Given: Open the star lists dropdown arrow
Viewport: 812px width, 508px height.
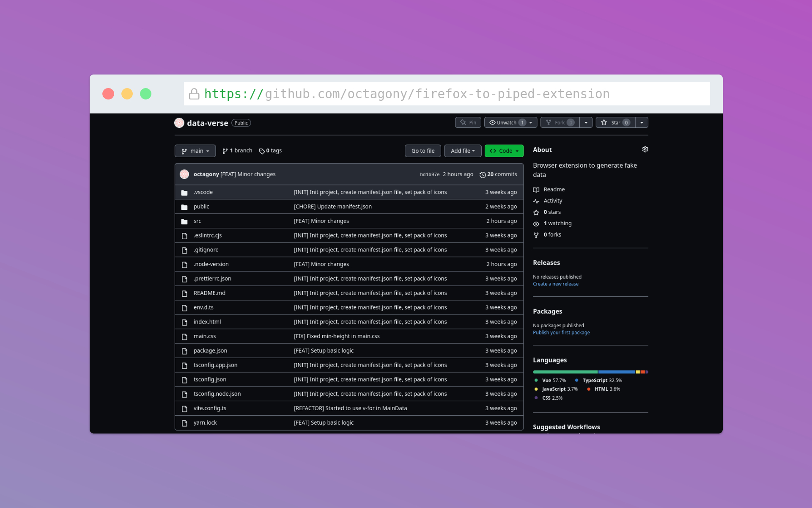Looking at the screenshot, I should tap(642, 122).
